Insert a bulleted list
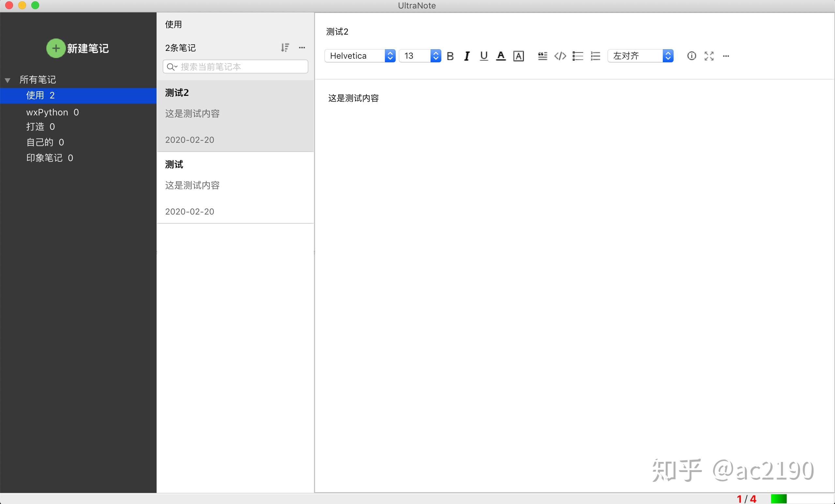This screenshot has height=504, width=835. click(x=578, y=55)
